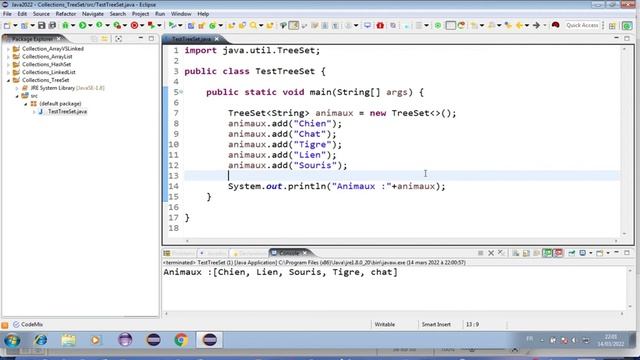
Task: Click the New Java Package icon
Action: (202, 25)
